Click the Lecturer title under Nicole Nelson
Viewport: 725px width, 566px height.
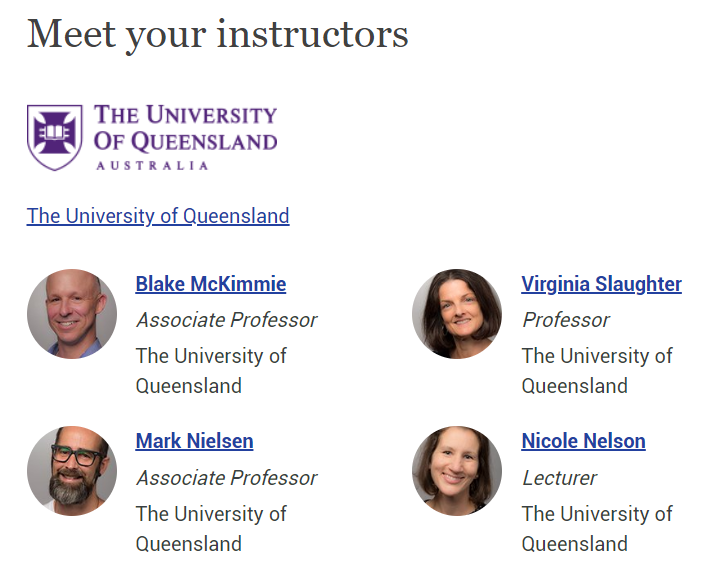[x=559, y=478]
